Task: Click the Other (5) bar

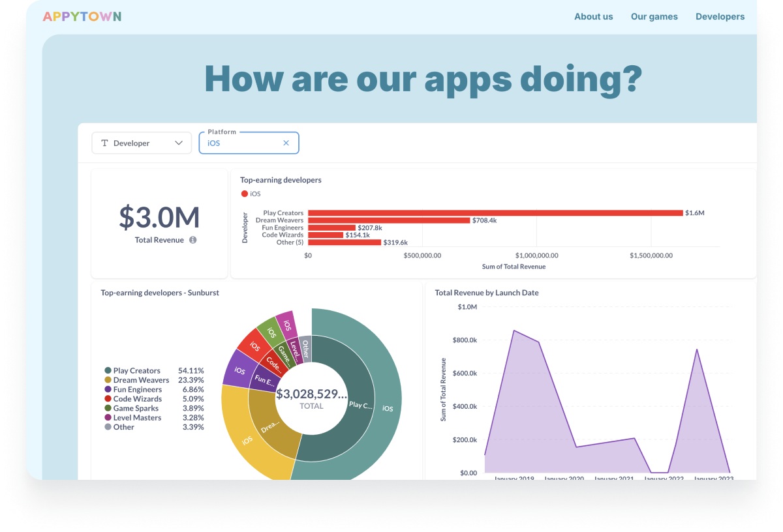Action: [344, 243]
